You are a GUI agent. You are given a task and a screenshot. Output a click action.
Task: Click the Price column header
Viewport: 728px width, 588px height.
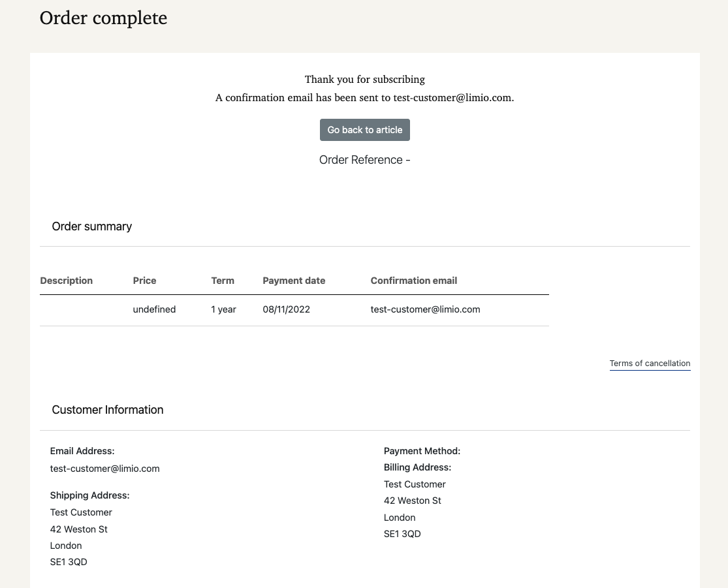click(144, 281)
